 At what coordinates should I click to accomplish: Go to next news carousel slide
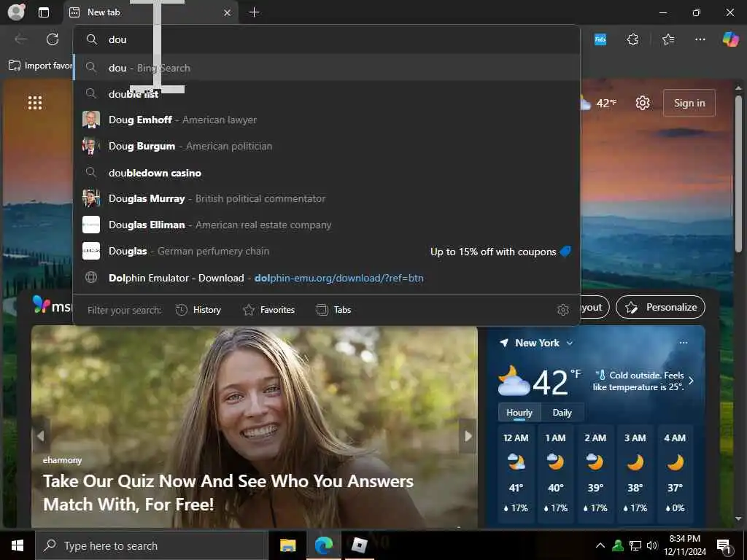(468, 436)
